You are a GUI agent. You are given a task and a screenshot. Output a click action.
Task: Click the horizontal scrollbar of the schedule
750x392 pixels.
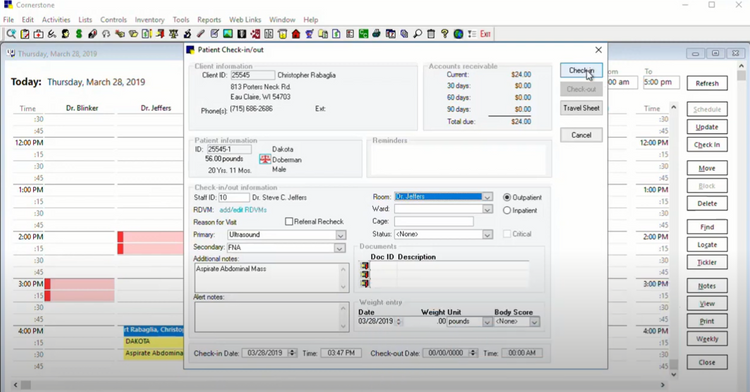339,384
